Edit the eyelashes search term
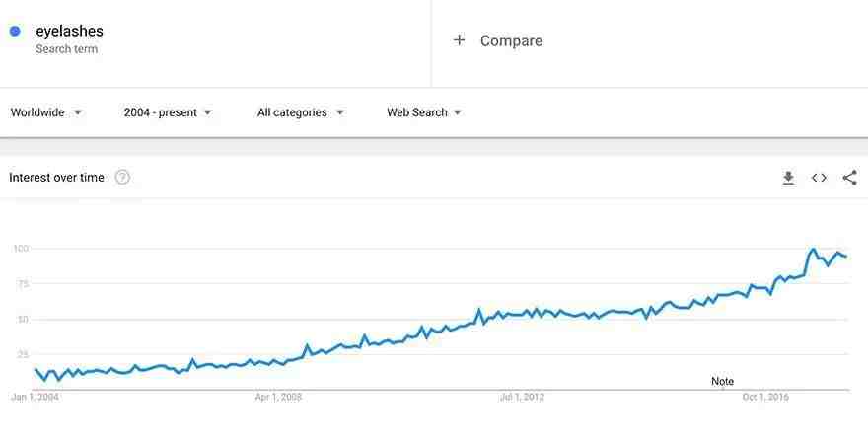 click(69, 31)
